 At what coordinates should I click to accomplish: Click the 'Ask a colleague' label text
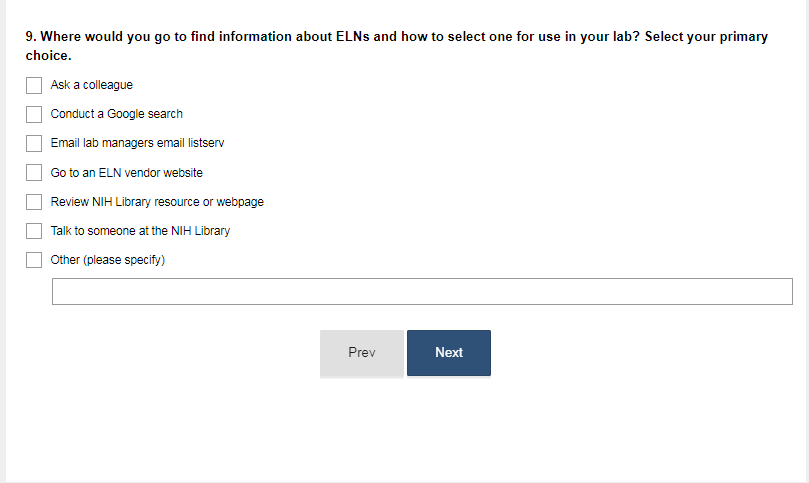(x=91, y=85)
